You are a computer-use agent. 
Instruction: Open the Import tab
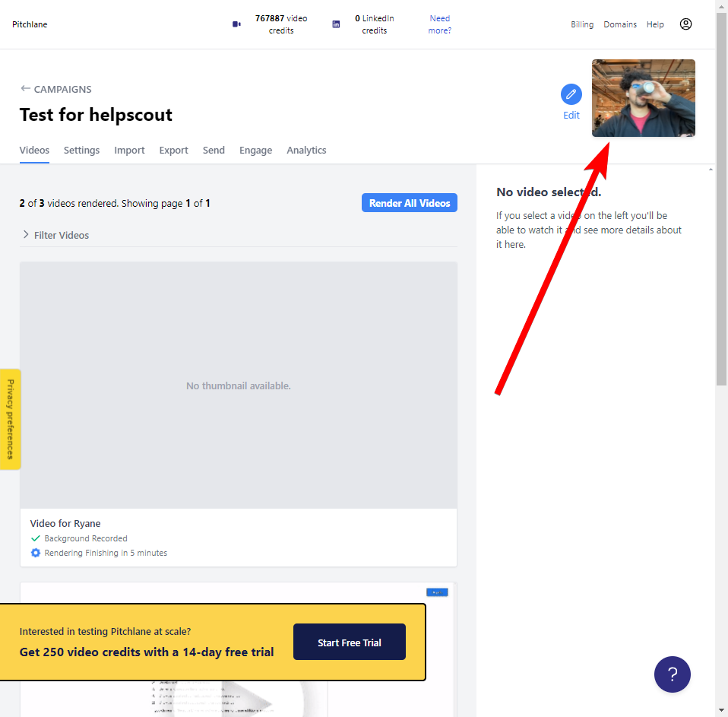point(129,150)
